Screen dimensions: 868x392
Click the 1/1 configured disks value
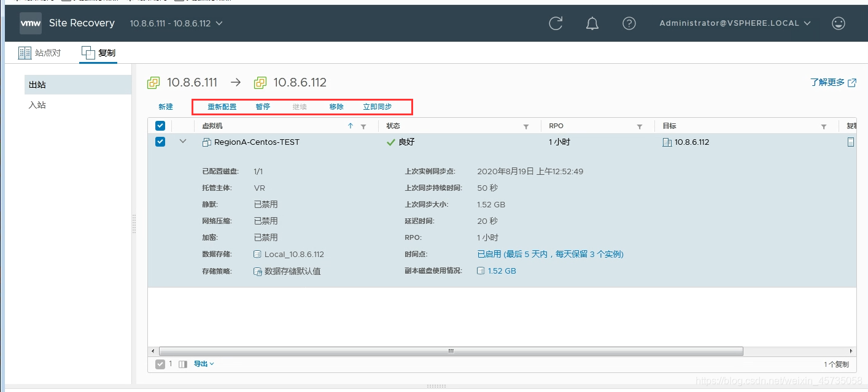(258, 171)
